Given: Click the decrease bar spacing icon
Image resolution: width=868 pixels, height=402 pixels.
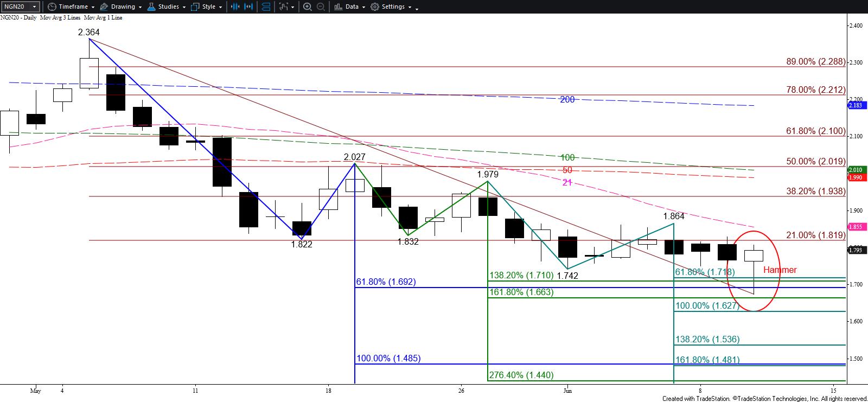Looking at the screenshot, I should [235, 7].
